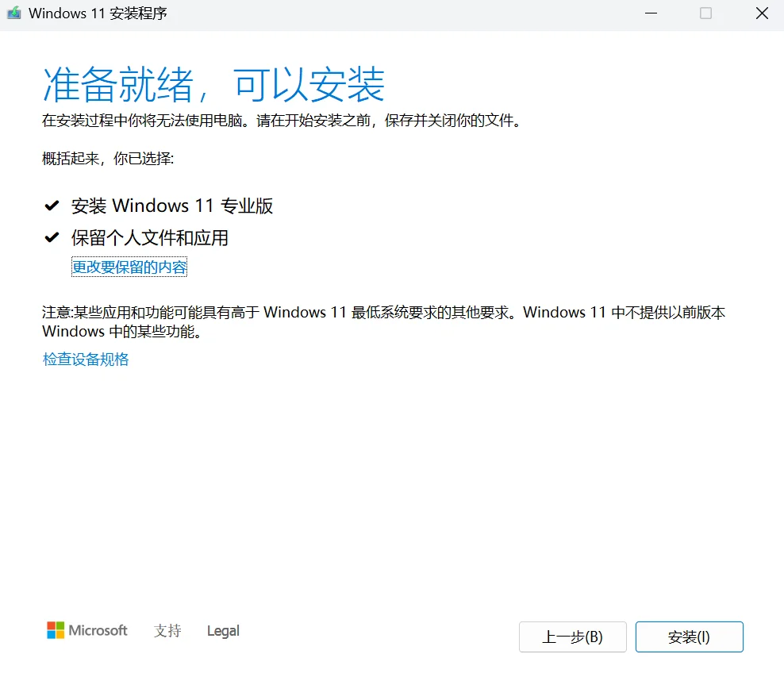The image size is (784, 677).
Task: Click the Microsoft logo in the footer
Action: [x=86, y=630]
